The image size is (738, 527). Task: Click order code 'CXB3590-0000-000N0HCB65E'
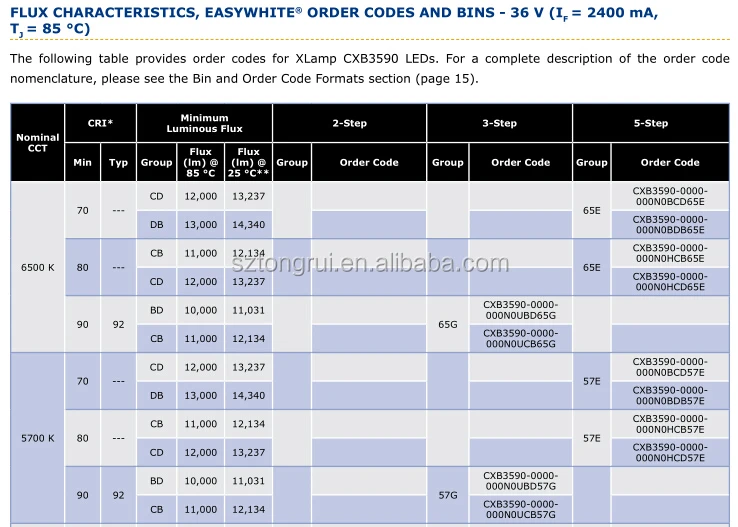(670, 253)
